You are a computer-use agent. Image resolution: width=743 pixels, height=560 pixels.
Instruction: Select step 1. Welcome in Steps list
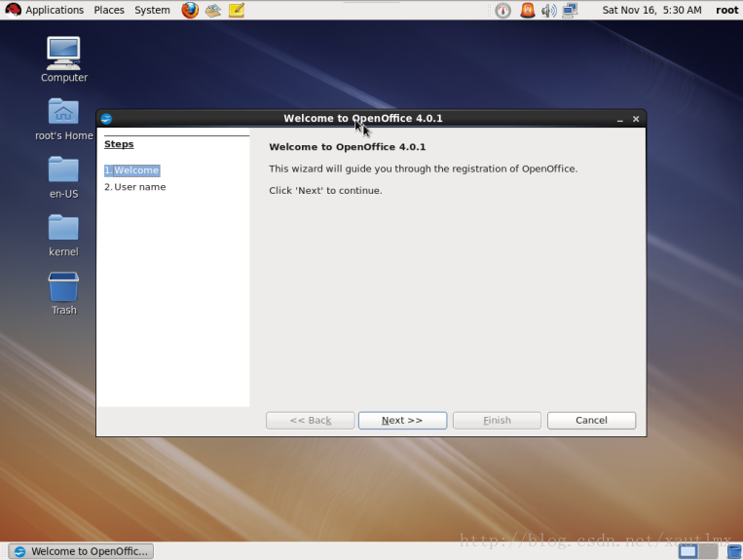point(131,170)
